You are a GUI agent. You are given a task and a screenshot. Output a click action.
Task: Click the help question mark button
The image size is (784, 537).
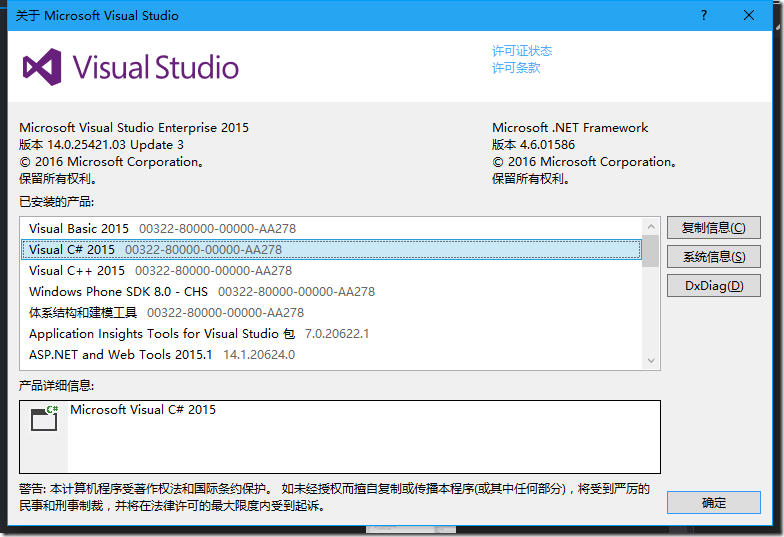pyautogui.click(x=704, y=16)
